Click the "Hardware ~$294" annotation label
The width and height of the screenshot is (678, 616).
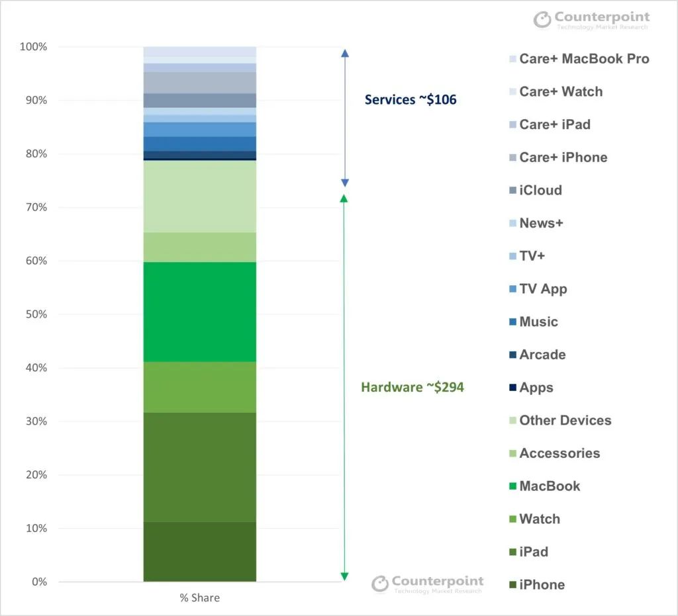click(x=412, y=387)
